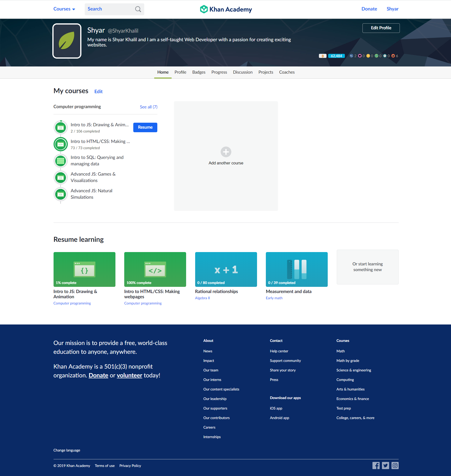Screen dimensions: 451x476
Task: Switch to the Progress tab
Action: point(219,72)
